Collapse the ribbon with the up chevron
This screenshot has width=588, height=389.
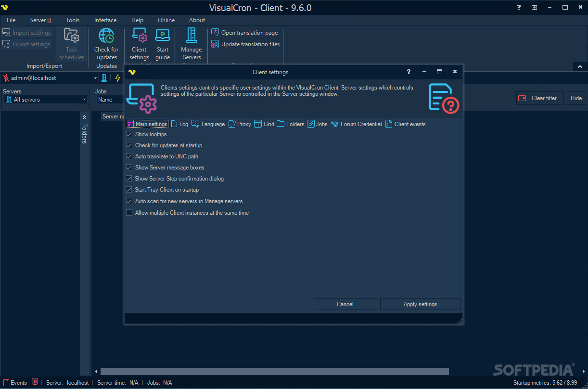[580, 67]
